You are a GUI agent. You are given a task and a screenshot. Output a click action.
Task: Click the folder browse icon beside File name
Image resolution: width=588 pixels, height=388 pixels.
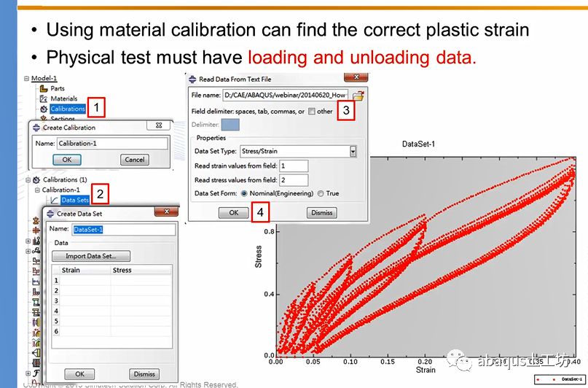[x=358, y=96]
